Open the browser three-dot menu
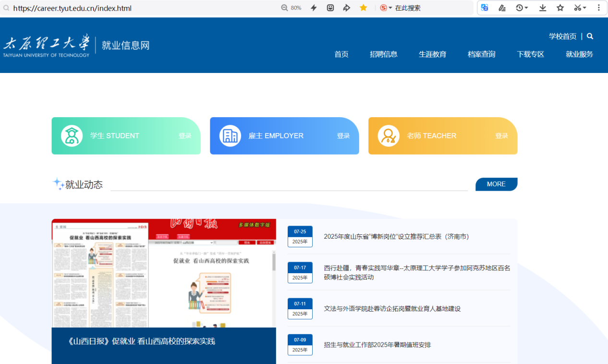 pos(599,8)
